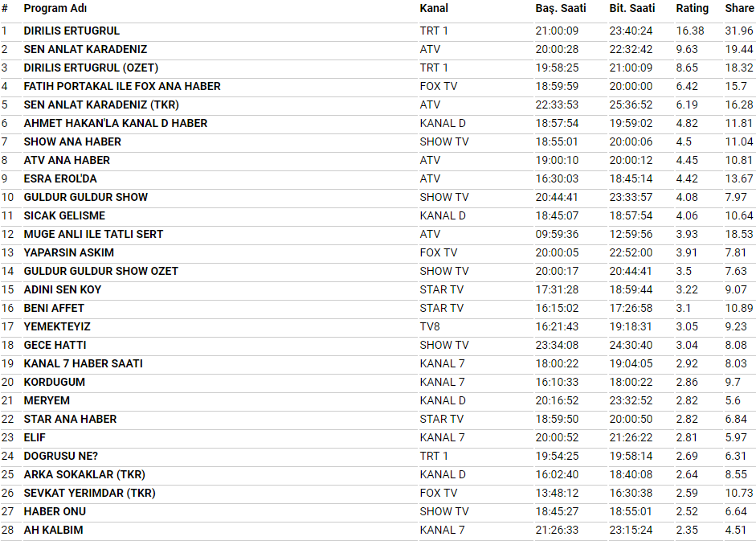The image size is (756, 541).
Task: Click the Bit. Saati column header
Action: 631,8
